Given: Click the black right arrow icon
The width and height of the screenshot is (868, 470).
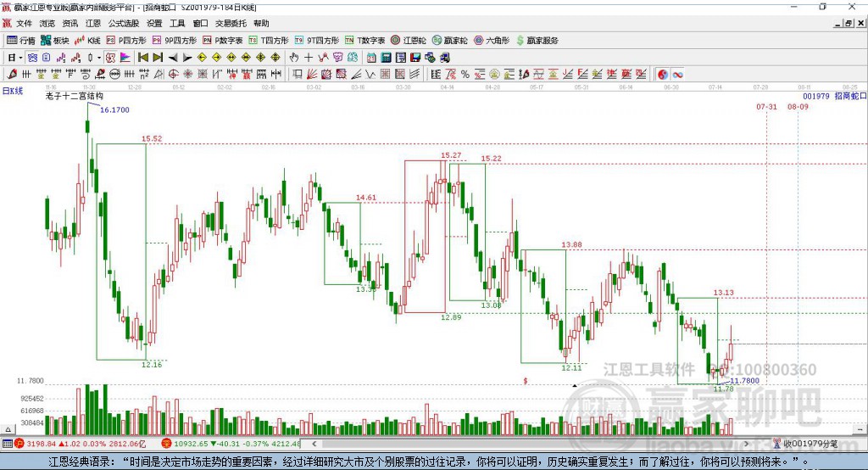Looking at the screenshot, I should 187,58.
